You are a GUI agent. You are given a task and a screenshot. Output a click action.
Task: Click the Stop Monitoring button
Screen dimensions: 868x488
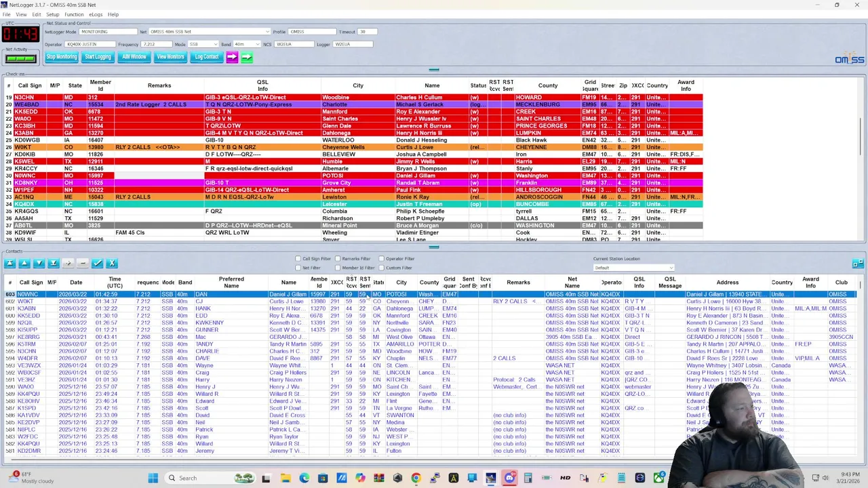pyautogui.click(x=62, y=57)
